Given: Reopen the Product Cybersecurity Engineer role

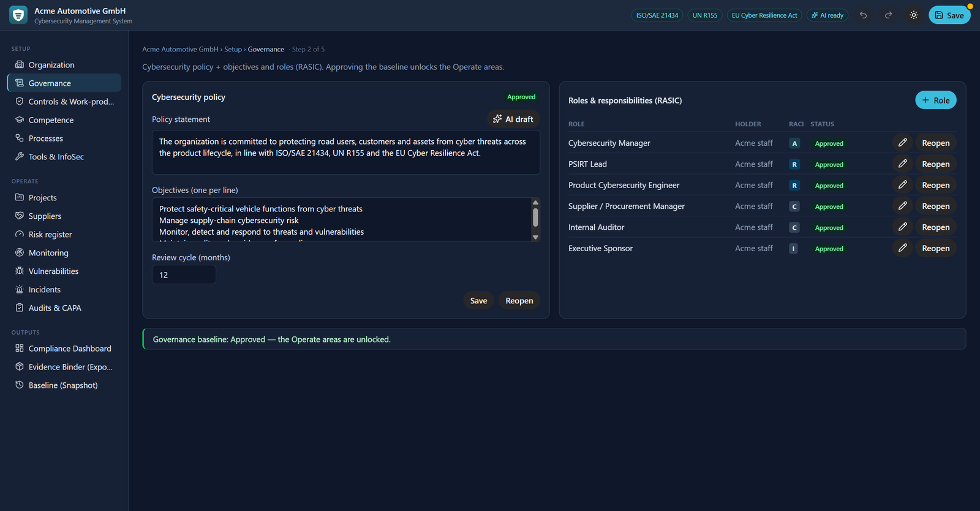Looking at the screenshot, I should pyautogui.click(x=936, y=185).
